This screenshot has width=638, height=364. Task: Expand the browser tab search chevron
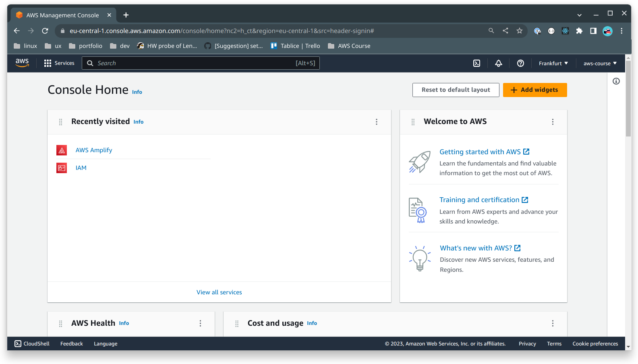579,15
